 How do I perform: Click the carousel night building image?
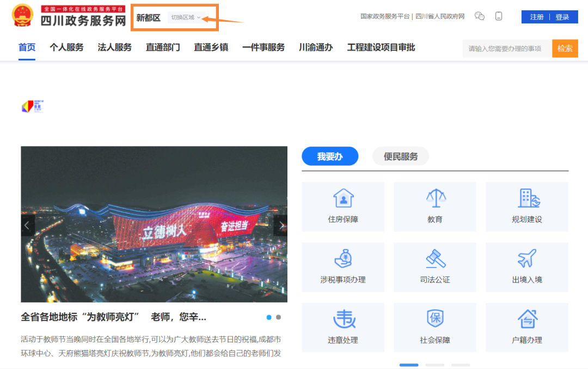[154, 224]
